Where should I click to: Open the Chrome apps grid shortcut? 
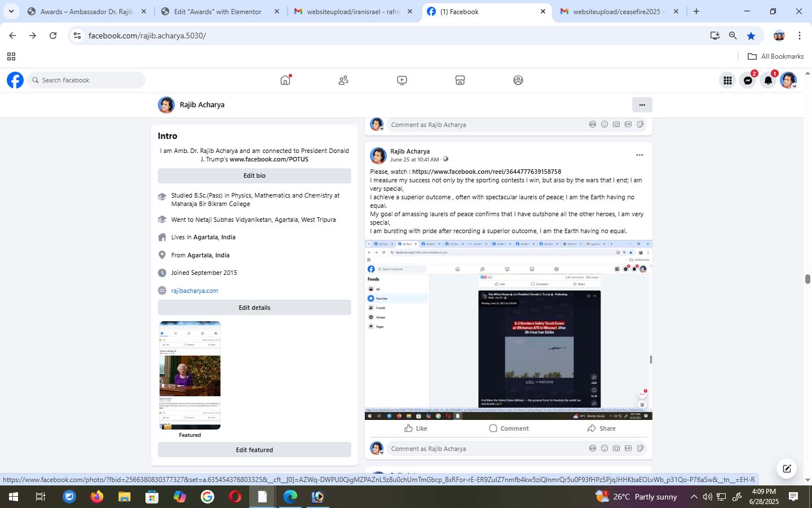coord(11,56)
